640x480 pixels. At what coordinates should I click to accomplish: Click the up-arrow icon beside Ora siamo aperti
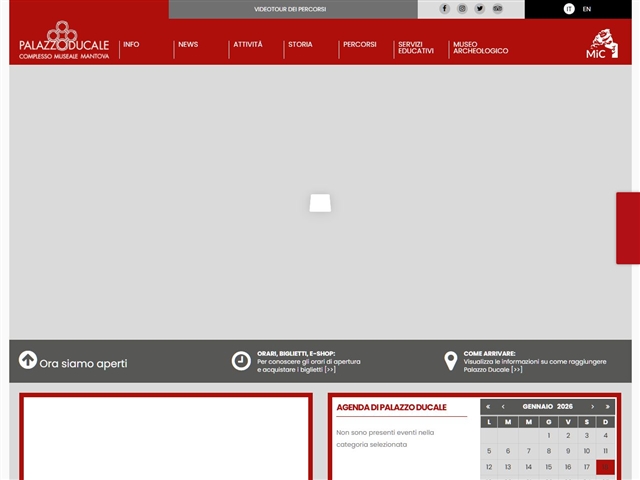[x=28, y=361]
